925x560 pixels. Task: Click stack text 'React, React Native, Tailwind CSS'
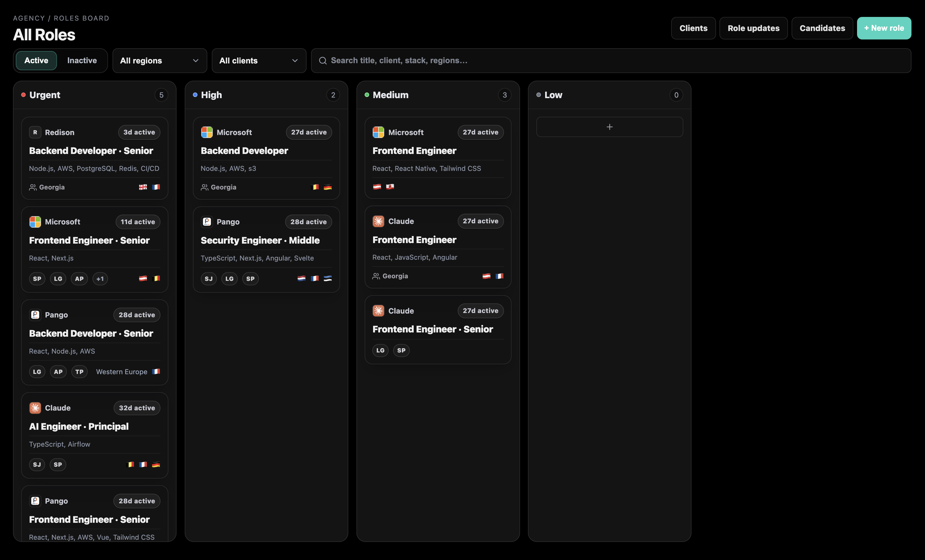coord(426,169)
